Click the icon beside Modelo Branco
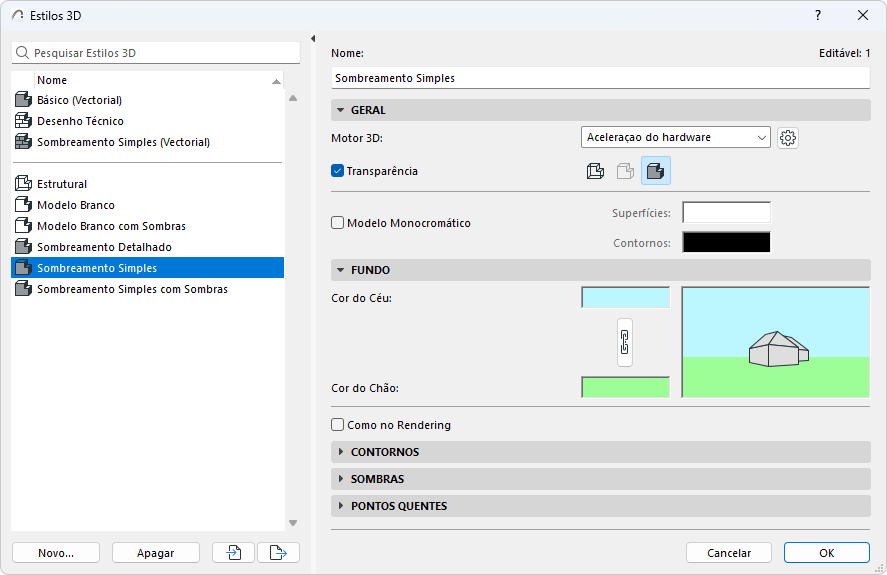This screenshot has height=575, width=887. pyautogui.click(x=23, y=204)
